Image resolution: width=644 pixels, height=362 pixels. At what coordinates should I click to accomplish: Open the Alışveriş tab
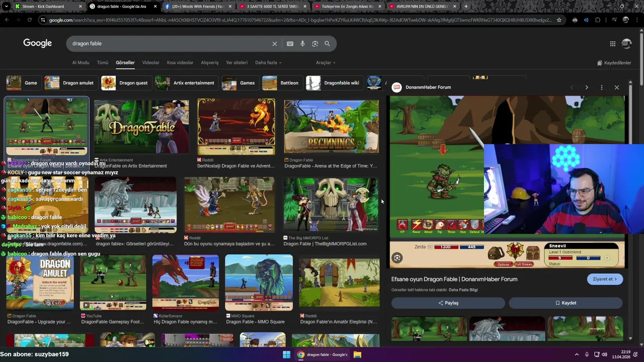pyautogui.click(x=210, y=63)
